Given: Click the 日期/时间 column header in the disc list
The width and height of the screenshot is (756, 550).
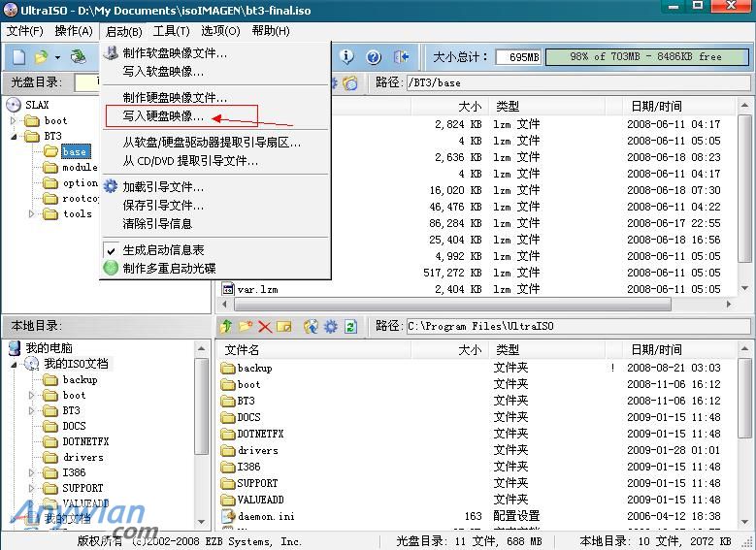Looking at the screenshot, I should point(656,106).
